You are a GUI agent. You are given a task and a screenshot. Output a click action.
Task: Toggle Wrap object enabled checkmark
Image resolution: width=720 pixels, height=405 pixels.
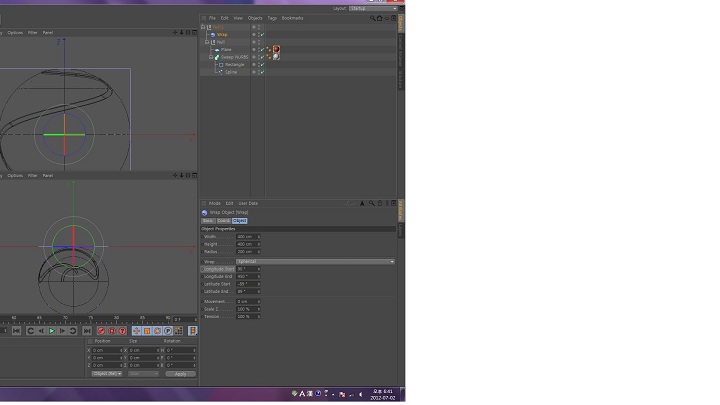[x=262, y=35]
